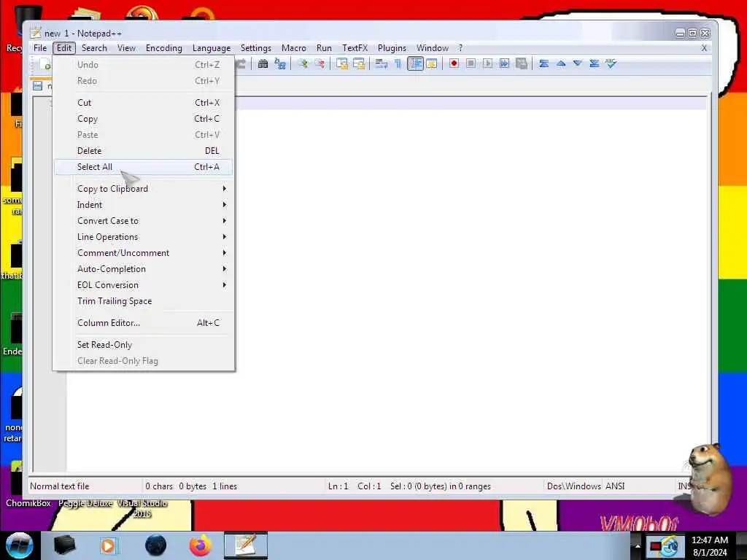
Task: Toggle synchronize horizontal scrolling icon
Action: (359, 64)
